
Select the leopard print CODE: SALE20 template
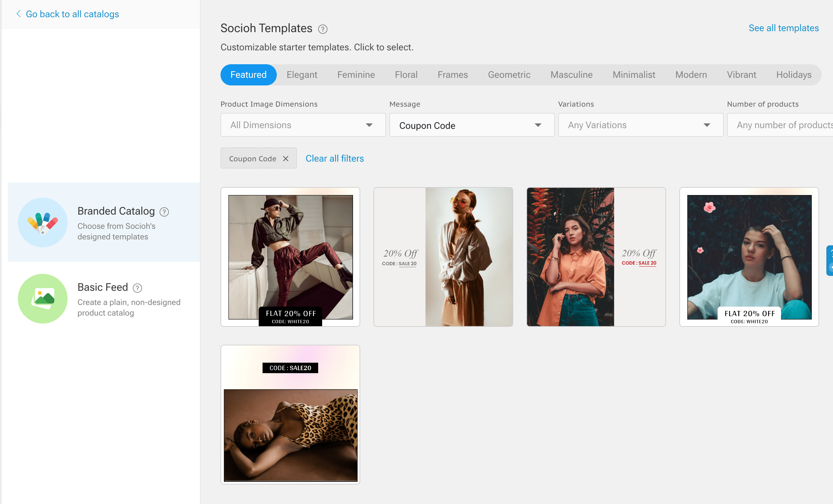coord(290,414)
